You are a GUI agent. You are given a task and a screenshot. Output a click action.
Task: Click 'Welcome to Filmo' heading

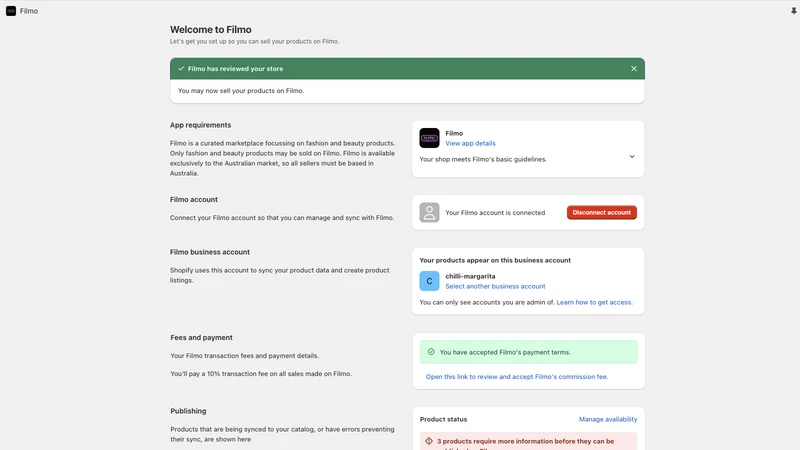coord(211,30)
